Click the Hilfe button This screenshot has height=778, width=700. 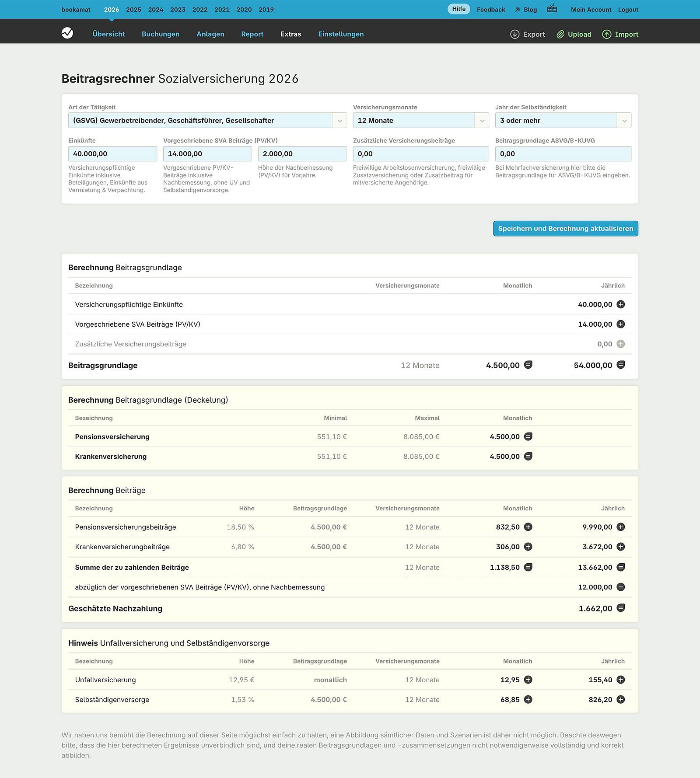pos(458,9)
